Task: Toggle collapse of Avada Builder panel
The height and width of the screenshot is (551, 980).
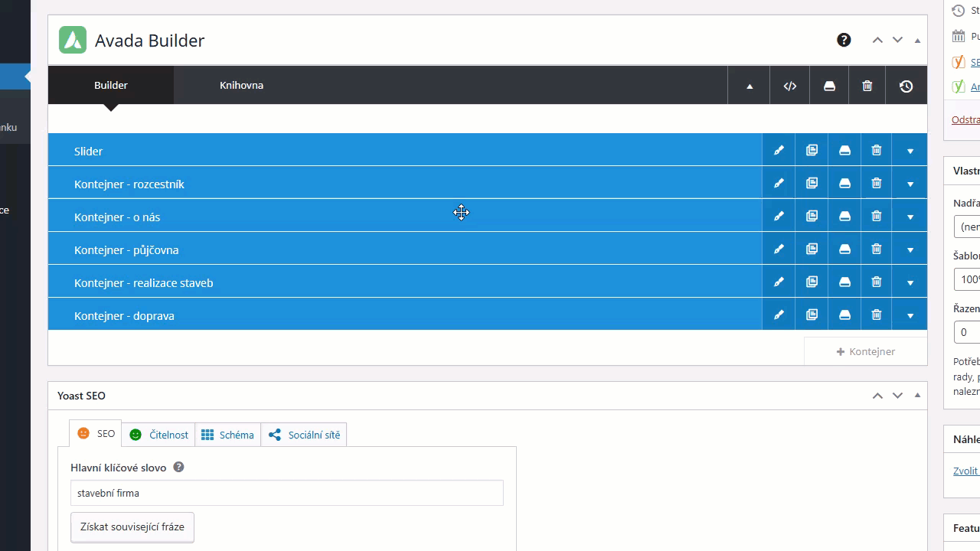Action: pos(917,40)
